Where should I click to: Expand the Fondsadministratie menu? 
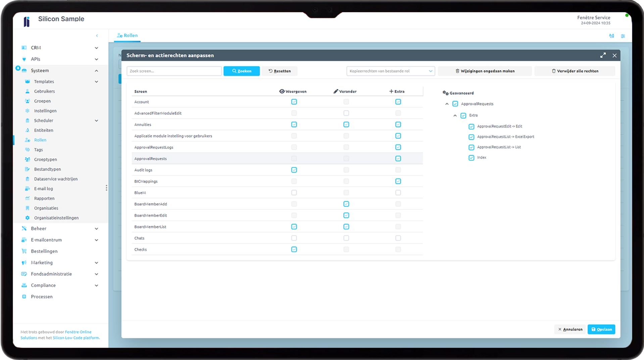[96, 274]
